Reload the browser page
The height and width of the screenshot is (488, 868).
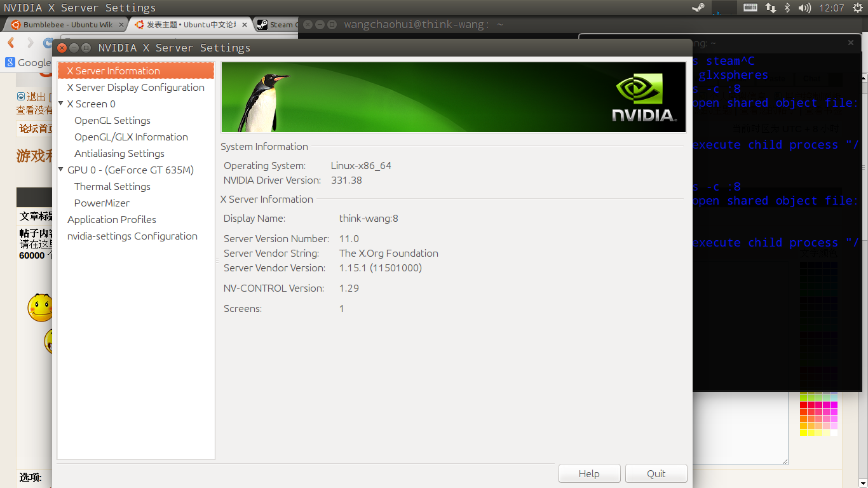[x=48, y=43]
